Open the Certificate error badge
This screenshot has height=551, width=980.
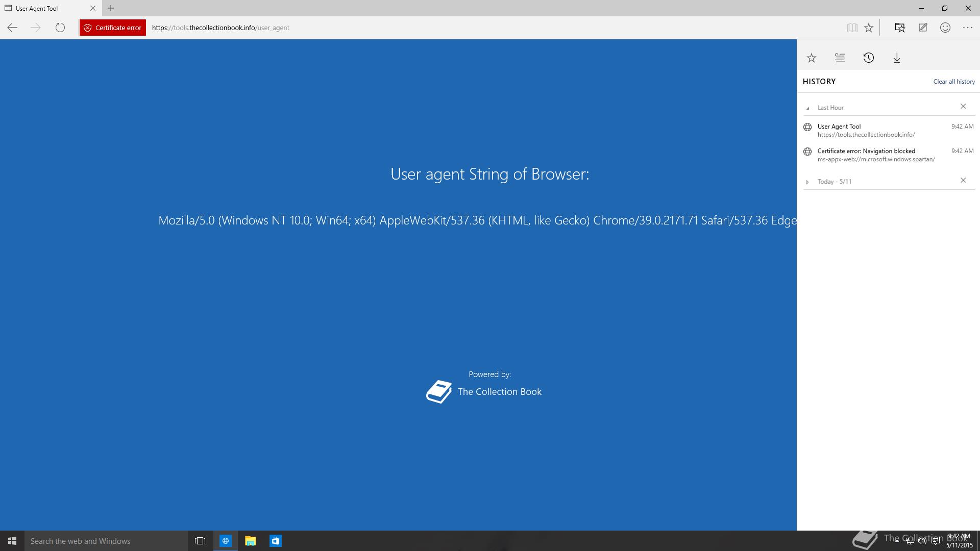112,28
